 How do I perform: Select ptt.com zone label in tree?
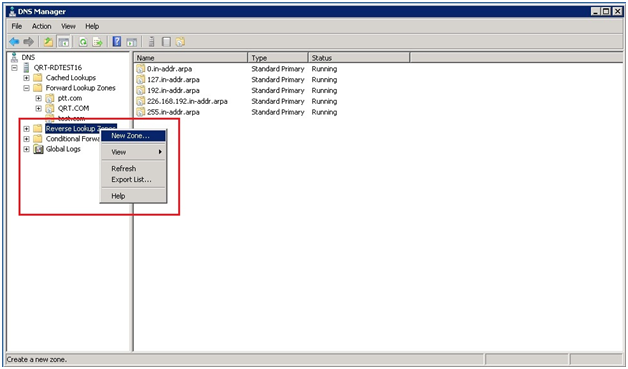pos(70,98)
